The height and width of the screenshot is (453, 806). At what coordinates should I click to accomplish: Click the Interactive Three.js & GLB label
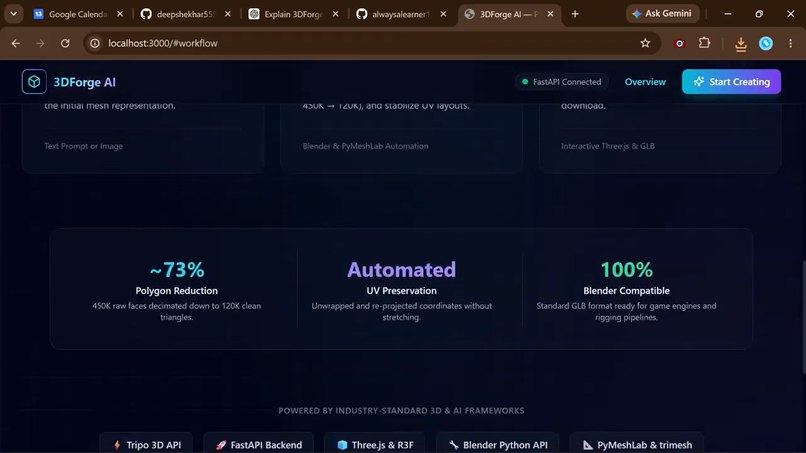(x=608, y=146)
